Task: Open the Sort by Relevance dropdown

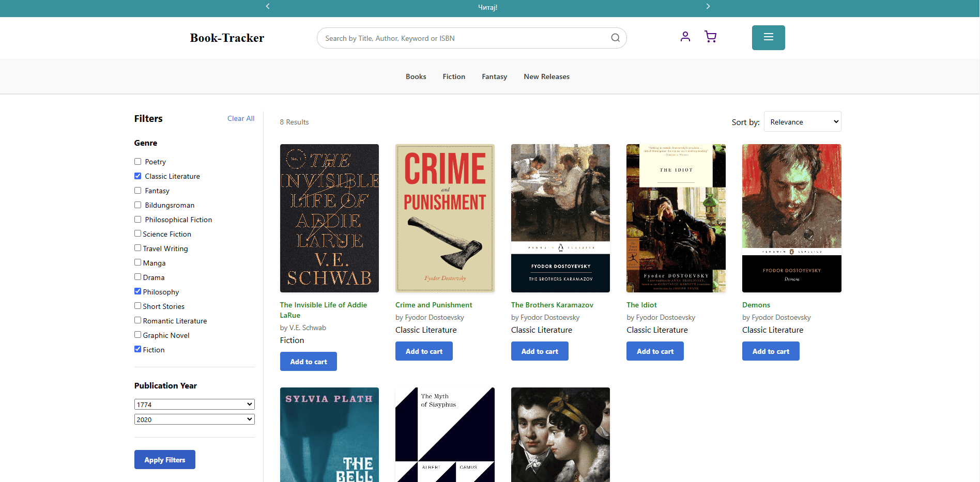Action: click(x=802, y=122)
